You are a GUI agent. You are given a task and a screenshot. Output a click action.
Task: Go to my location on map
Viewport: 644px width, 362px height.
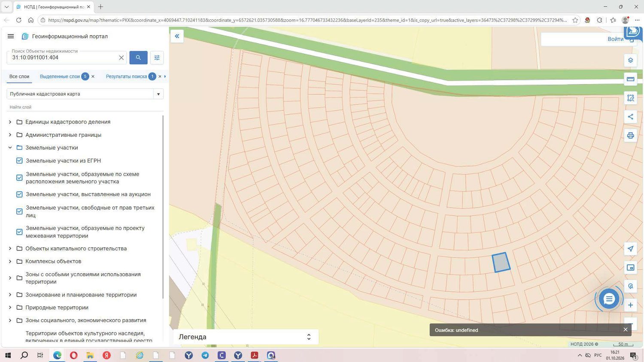click(x=630, y=249)
